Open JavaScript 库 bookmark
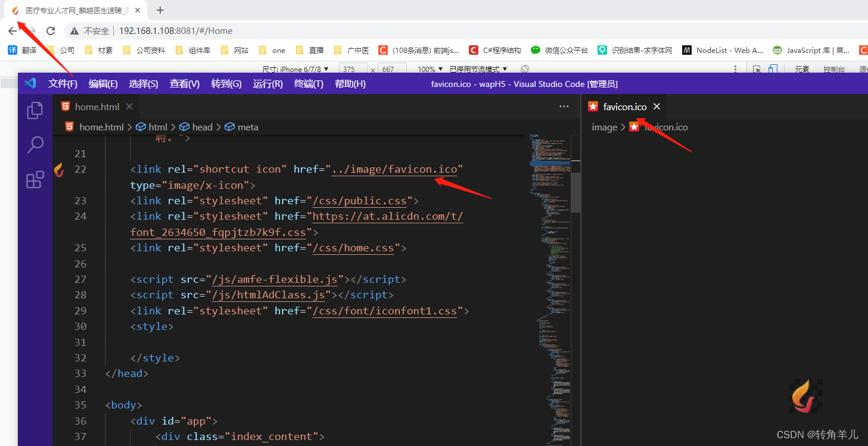 tap(811, 51)
